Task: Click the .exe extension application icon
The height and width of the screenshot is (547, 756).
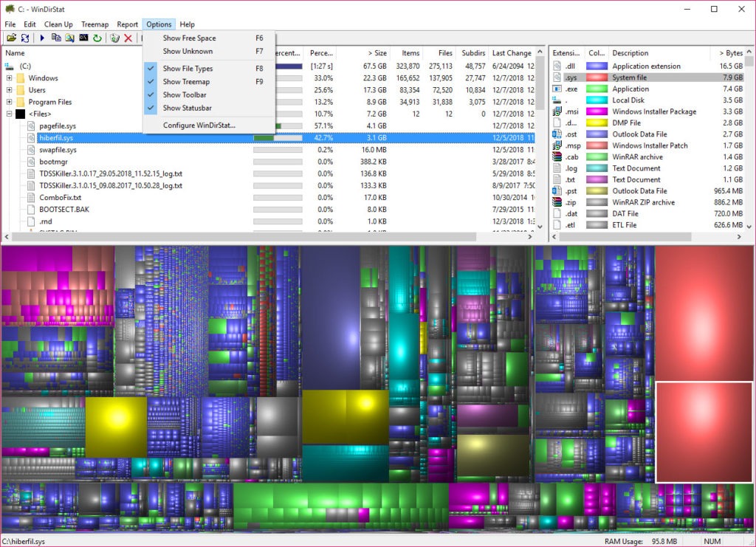Action: (x=557, y=89)
